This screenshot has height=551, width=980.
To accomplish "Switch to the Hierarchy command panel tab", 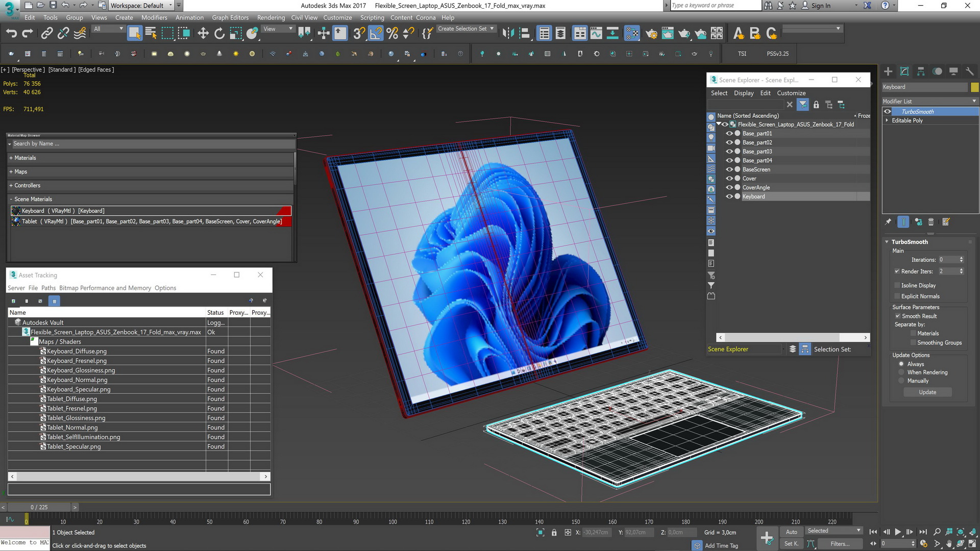I will click(921, 71).
